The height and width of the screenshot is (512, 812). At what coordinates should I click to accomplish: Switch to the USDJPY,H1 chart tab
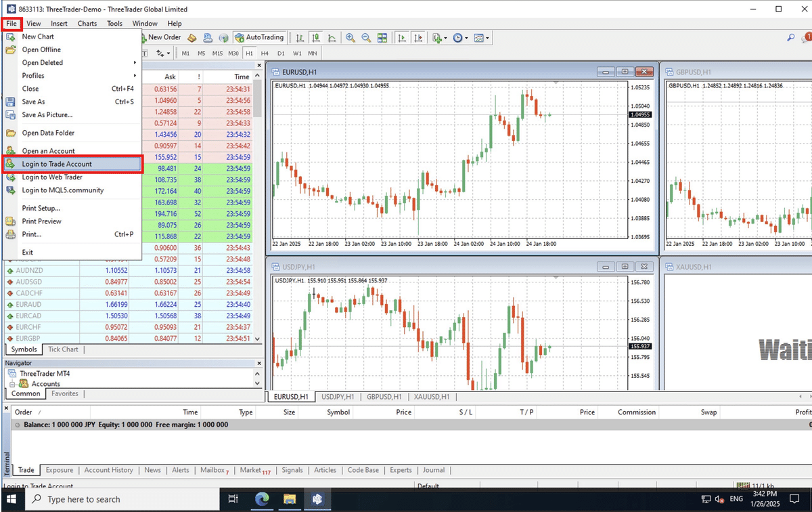pyautogui.click(x=337, y=397)
